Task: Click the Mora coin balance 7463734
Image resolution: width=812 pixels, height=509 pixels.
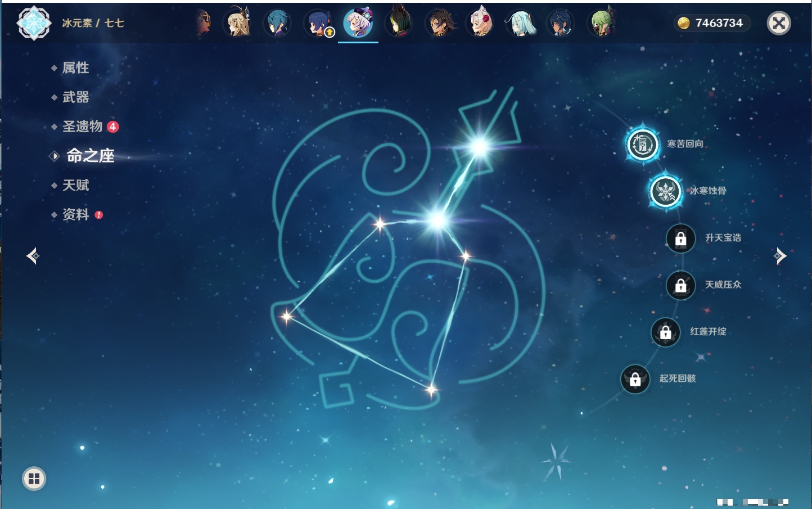Action: 712,23
